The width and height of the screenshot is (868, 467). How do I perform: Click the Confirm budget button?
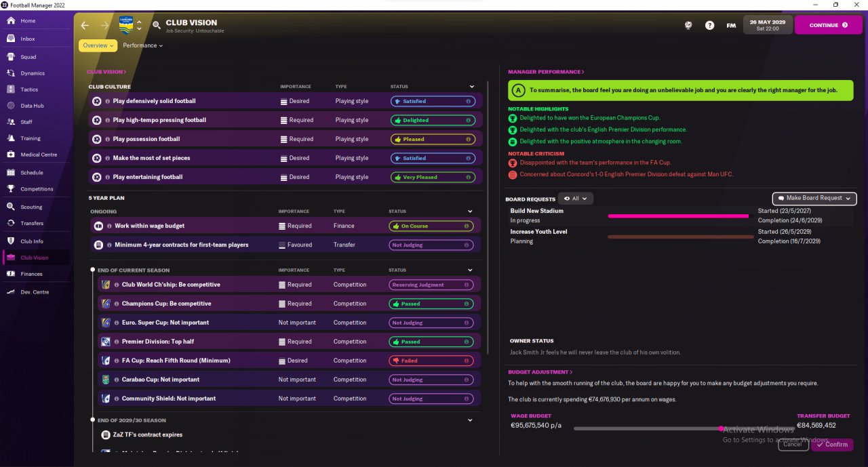pyautogui.click(x=832, y=445)
